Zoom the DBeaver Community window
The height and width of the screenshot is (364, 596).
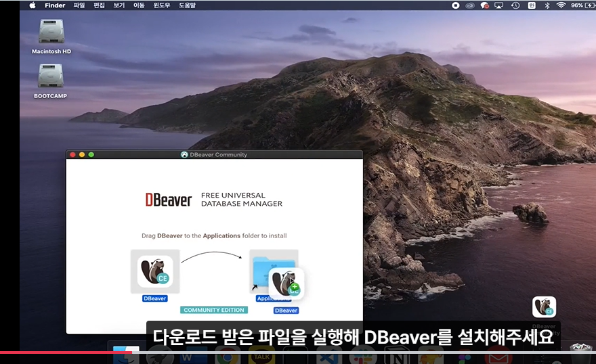coord(91,154)
